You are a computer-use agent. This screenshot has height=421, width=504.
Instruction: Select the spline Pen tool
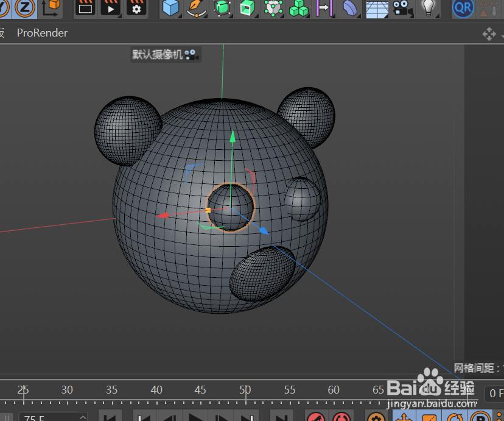tap(196, 8)
